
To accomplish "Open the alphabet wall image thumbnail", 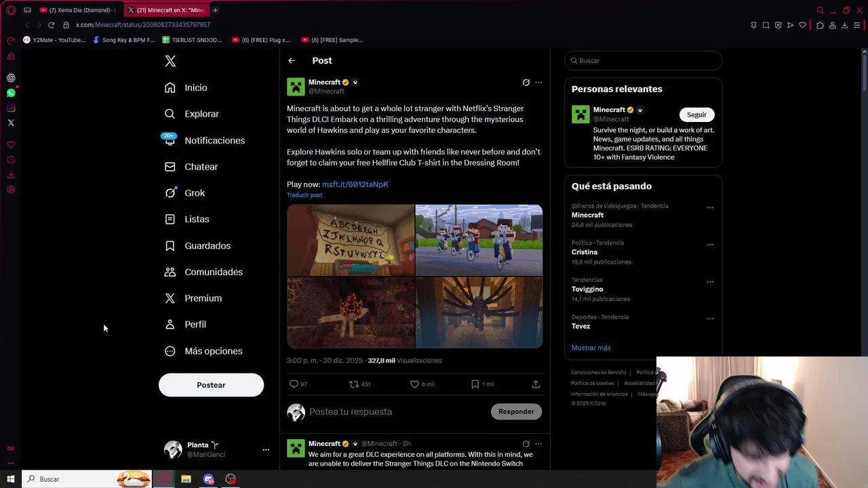I will (x=351, y=240).
